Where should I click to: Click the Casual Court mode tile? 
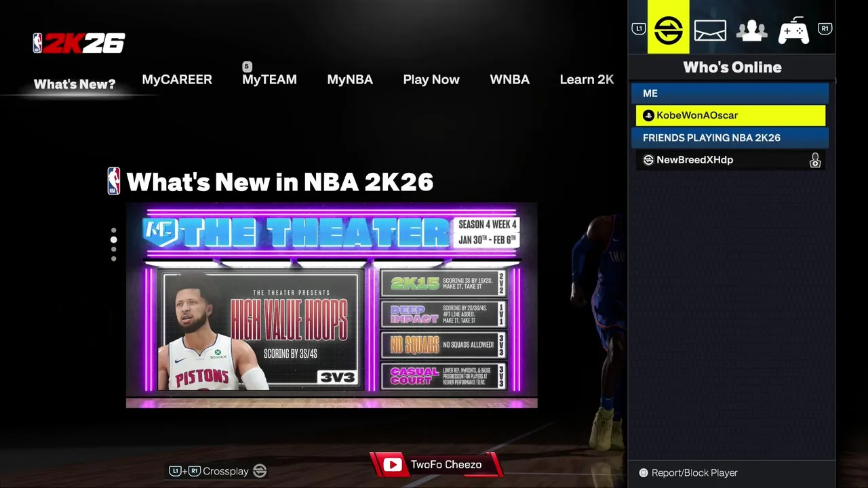tap(443, 375)
